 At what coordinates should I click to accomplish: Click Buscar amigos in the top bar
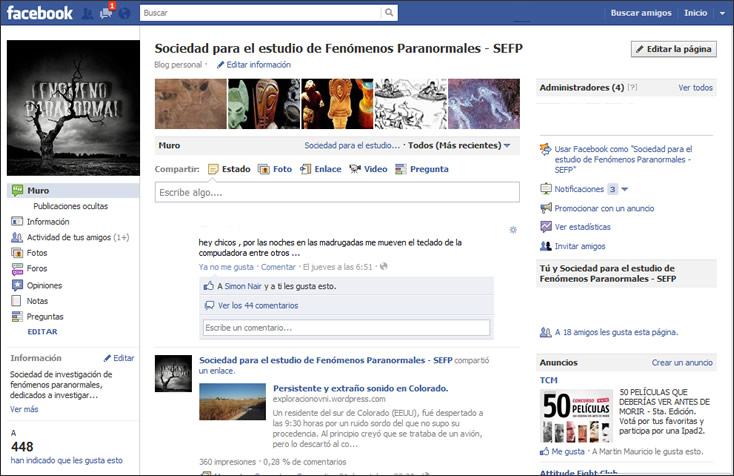point(641,13)
